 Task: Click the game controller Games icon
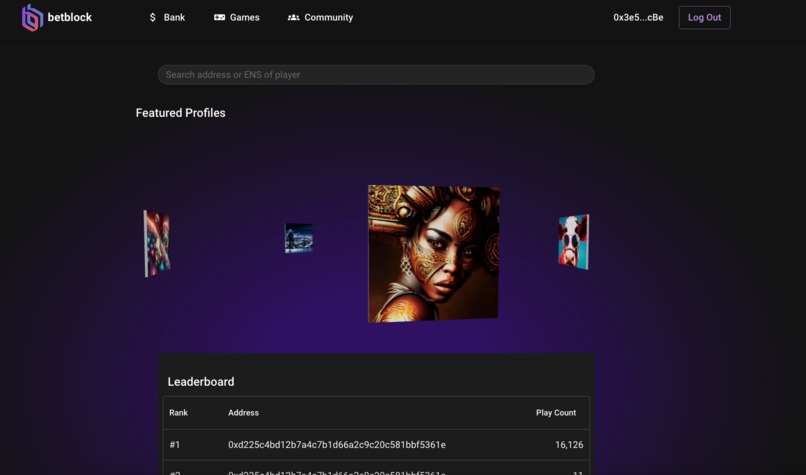coord(219,17)
